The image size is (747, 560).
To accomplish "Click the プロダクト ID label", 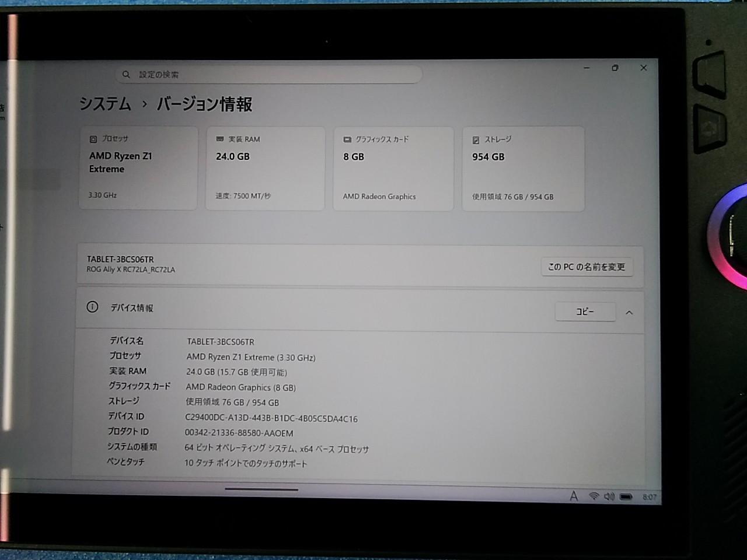I will tap(128, 431).
